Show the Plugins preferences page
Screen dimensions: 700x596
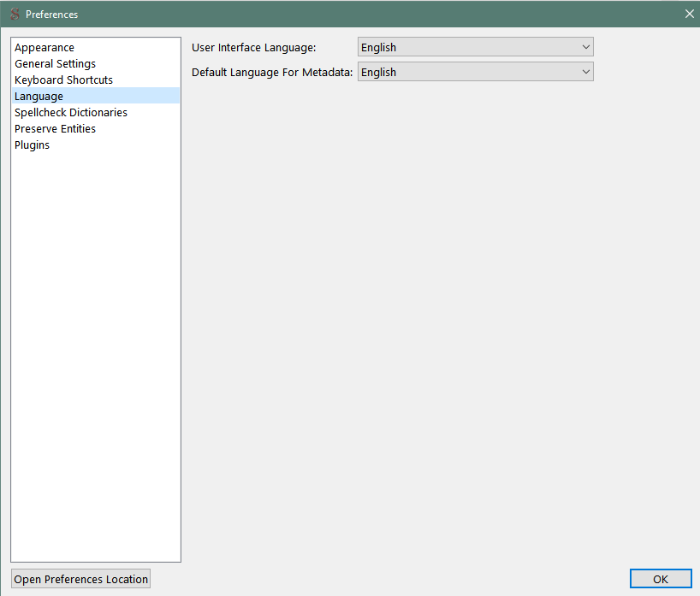click(x=32, y=145)
